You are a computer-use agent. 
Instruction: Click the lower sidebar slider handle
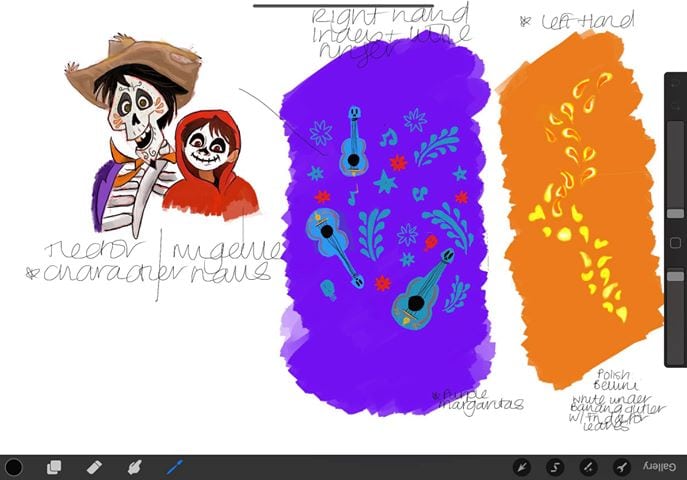[676, 276]
